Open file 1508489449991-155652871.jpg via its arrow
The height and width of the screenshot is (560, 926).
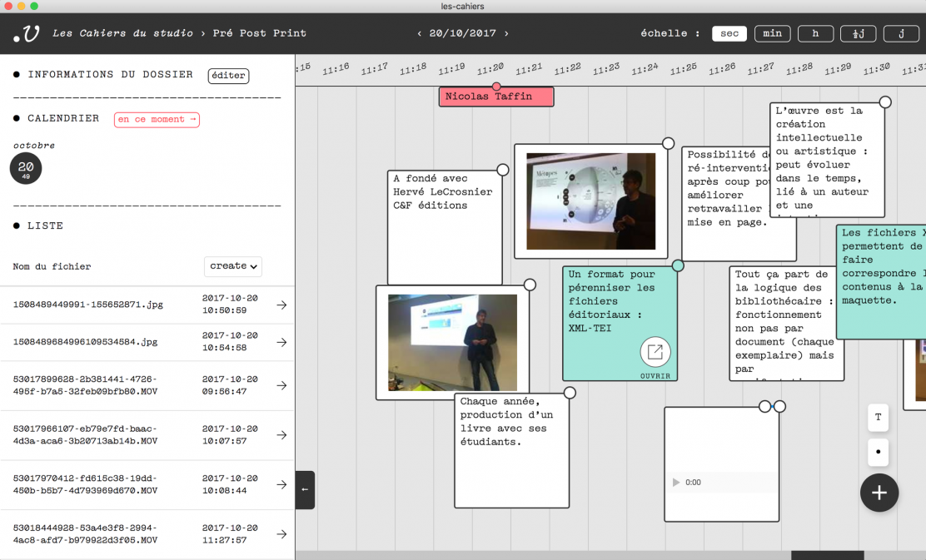point(281,305)
